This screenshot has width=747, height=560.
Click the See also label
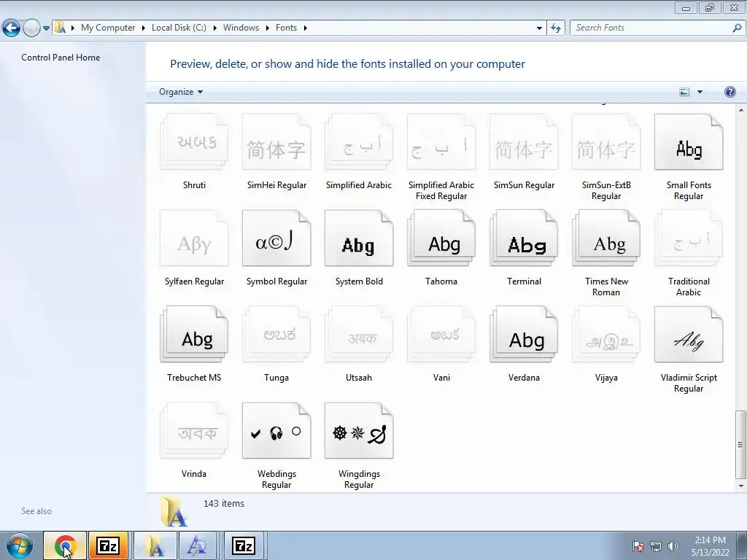[x=36, y=511]
